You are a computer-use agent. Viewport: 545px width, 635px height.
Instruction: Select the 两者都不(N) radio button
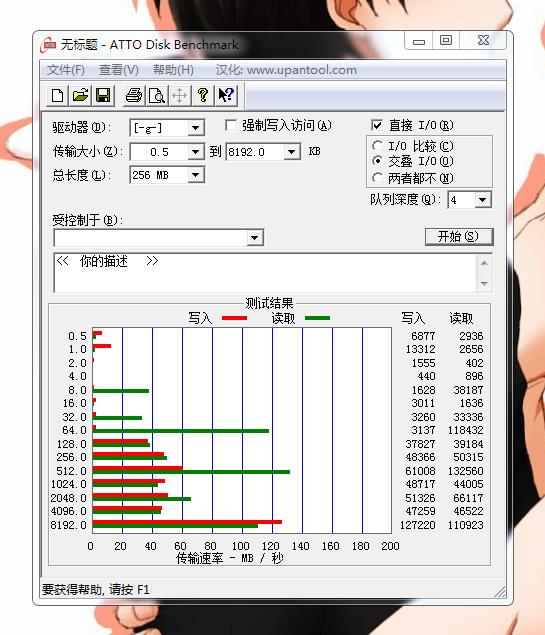click(x=377, y=178)
